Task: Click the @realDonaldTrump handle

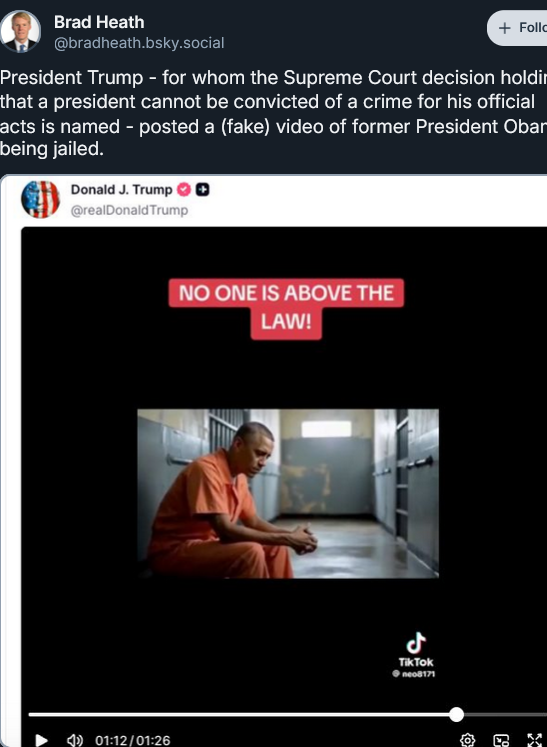Action: (x=129, y=210)
